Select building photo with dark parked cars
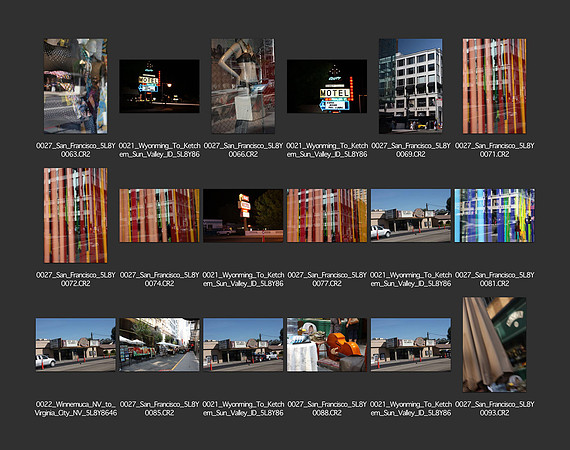The width and height of the screenshot is (570, 450). [243, 345]
